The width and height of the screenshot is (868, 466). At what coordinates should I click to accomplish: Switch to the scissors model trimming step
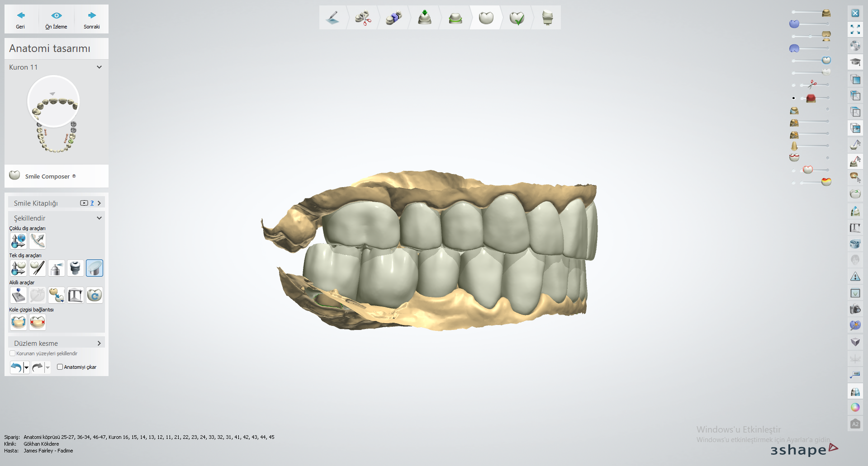[363, 18]
